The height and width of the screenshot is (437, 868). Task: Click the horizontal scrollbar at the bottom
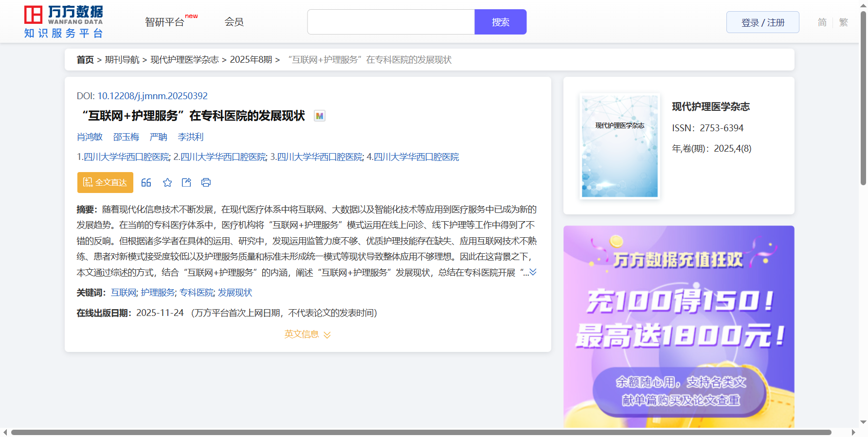pos(421,432)
